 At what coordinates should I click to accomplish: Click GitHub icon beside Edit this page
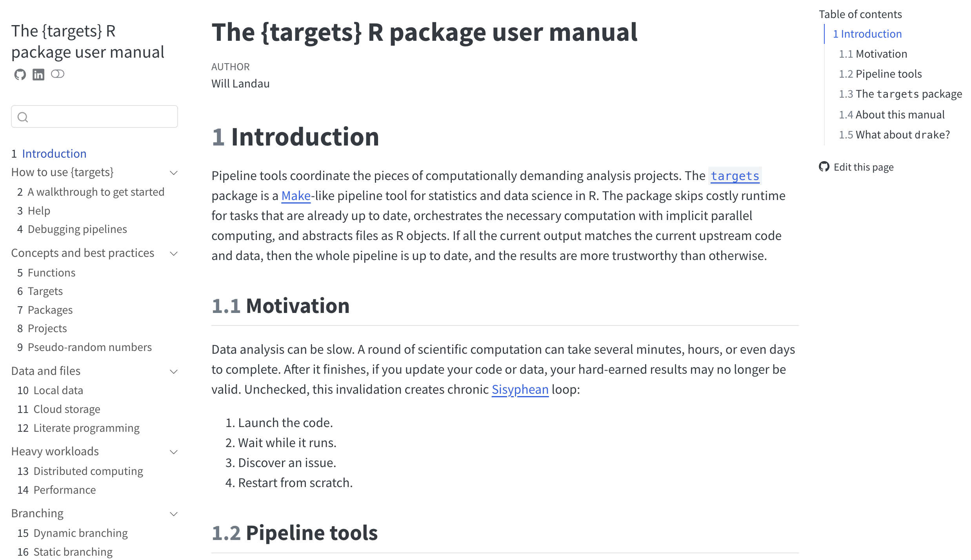pyautogui.click(x=824, y=167)
